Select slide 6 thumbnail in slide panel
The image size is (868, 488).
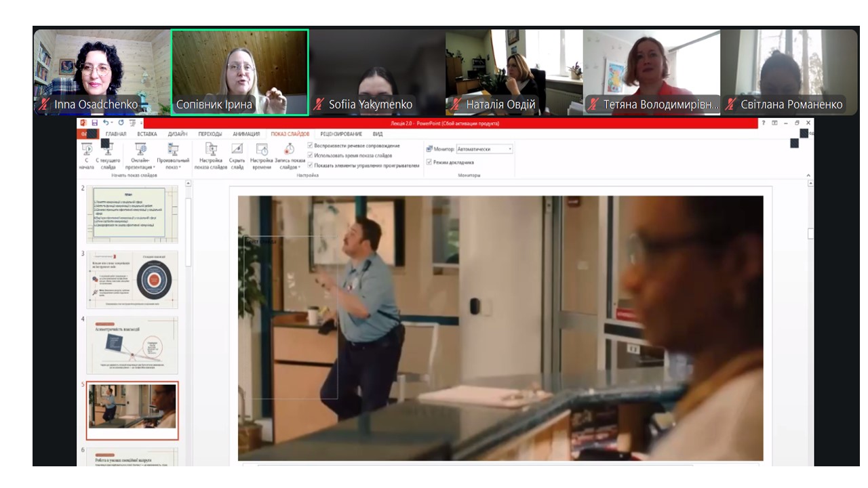click(132, 456)
